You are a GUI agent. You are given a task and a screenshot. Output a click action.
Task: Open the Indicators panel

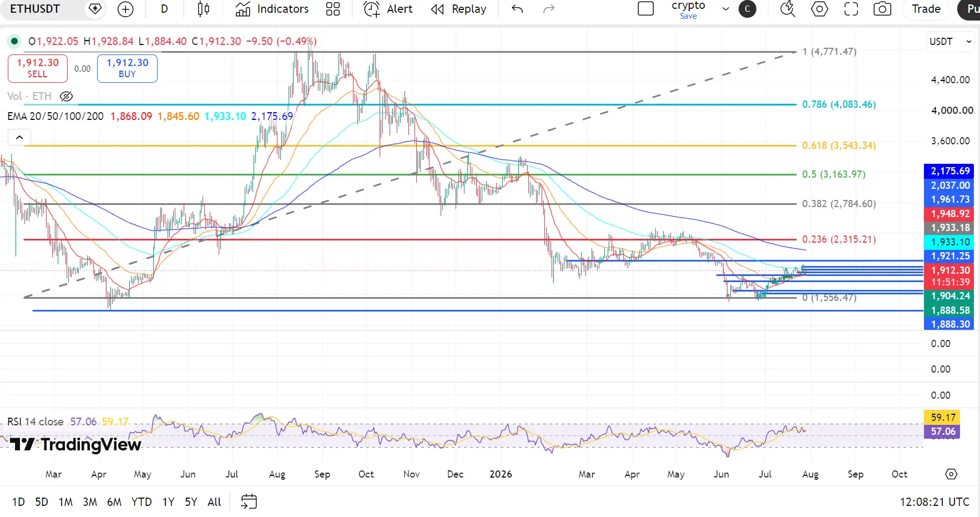[x=272, y=9]
